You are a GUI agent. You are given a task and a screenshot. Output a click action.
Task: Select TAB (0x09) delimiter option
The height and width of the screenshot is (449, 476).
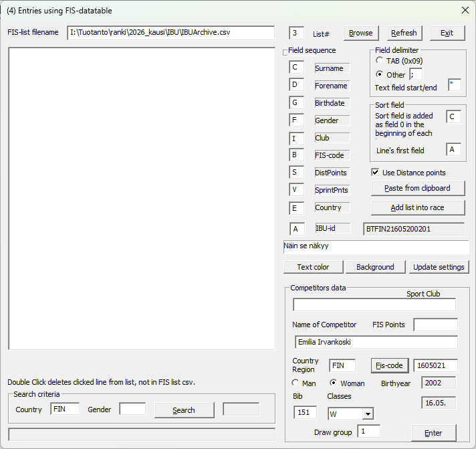380,61
